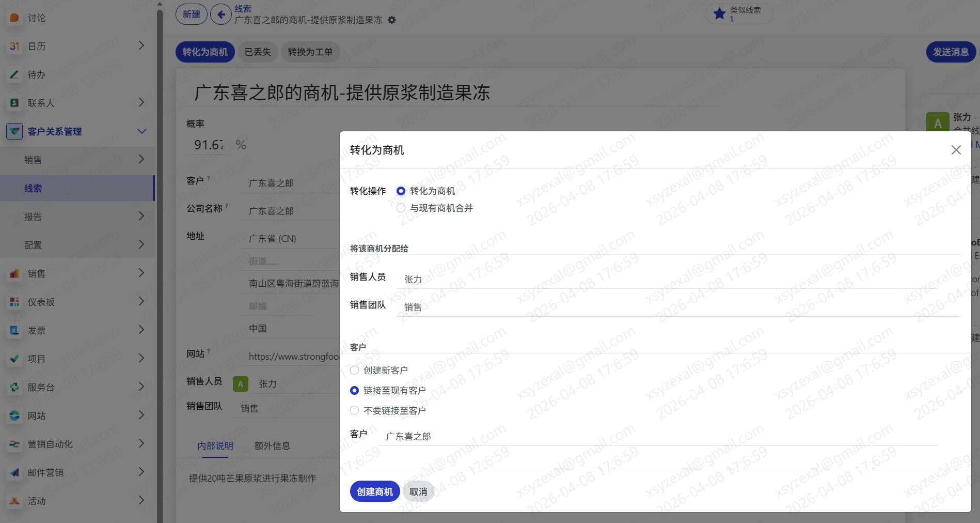Expand the 仪表板 sidebar chevron

(141, 302)
